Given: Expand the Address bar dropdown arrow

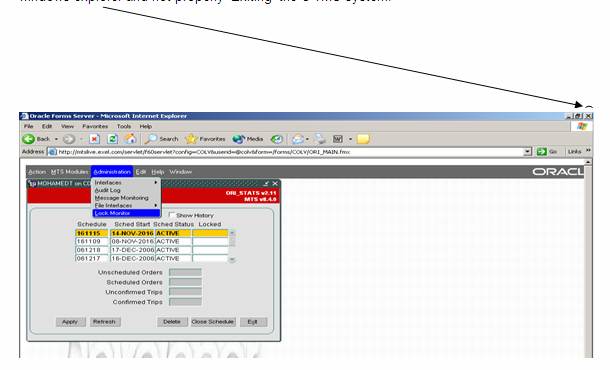Looking at the screenshot, I should 528,152.
